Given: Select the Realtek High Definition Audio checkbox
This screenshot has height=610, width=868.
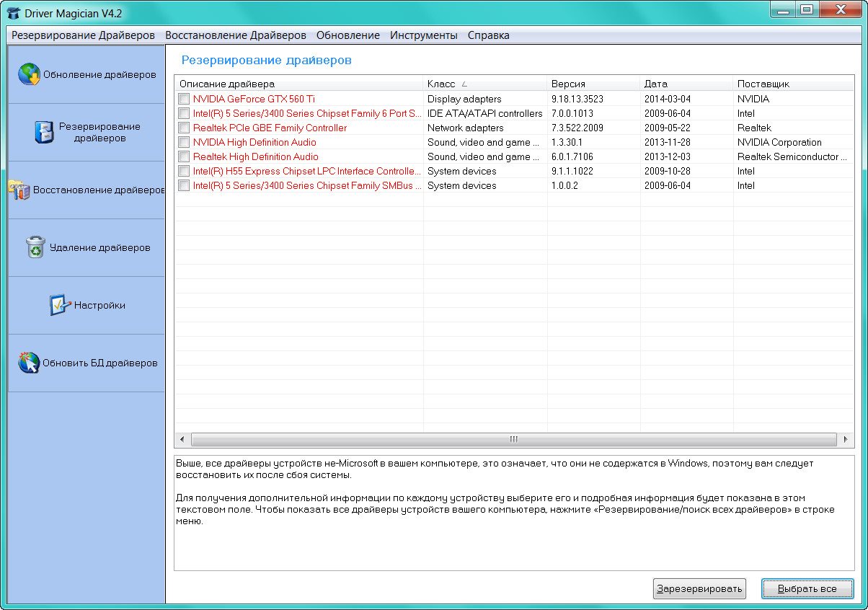Looking at the screenshot, I should [x=185, y=156].
